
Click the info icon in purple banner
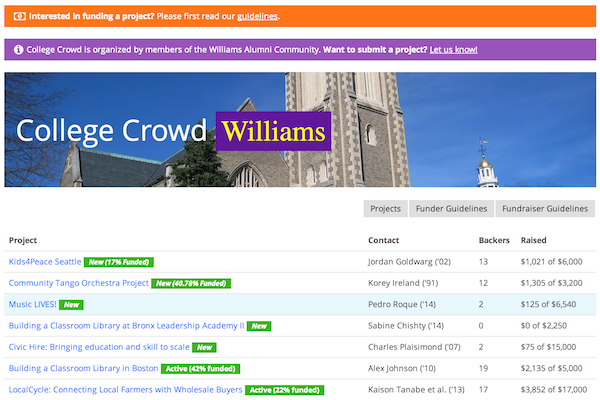[x=18, y=50]
